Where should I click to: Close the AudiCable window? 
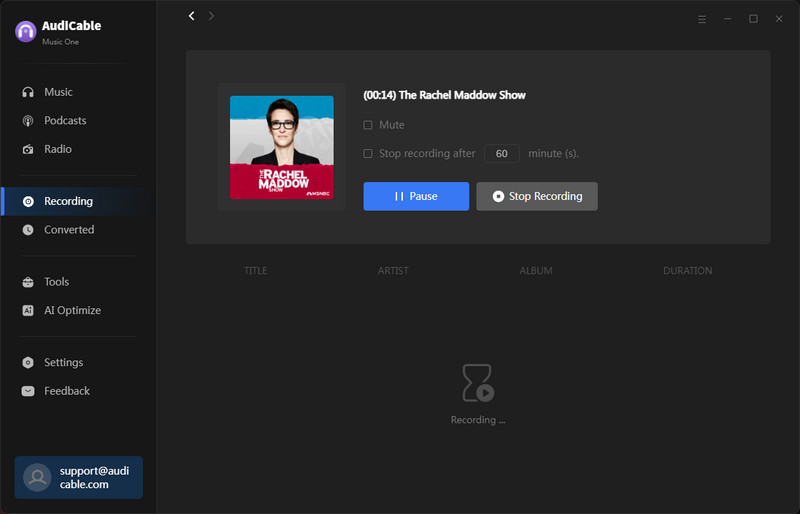[x=779, y=19]
